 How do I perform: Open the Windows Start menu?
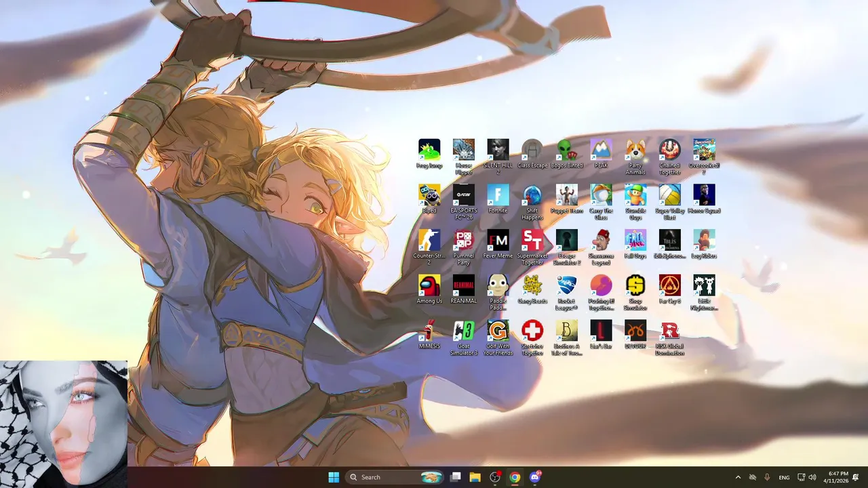point(334,477)
